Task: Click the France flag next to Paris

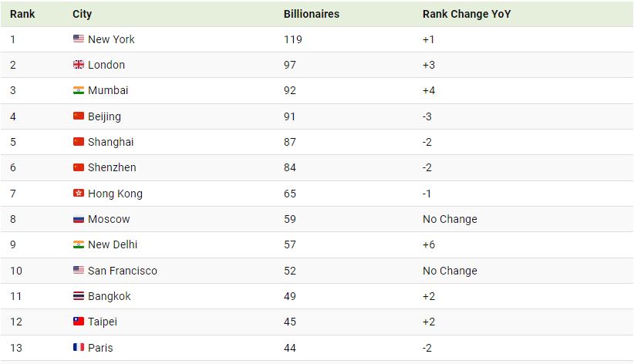Action: point(78,348)
